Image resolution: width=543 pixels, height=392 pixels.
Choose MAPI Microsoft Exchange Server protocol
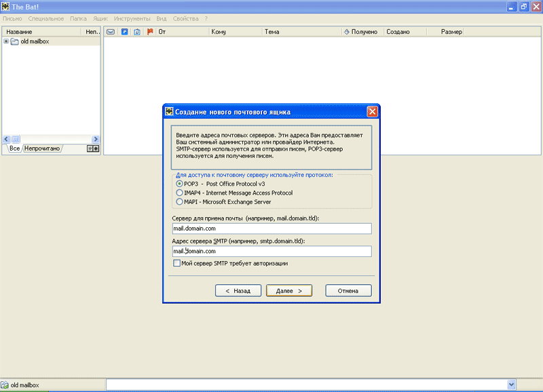click(179, 201)
